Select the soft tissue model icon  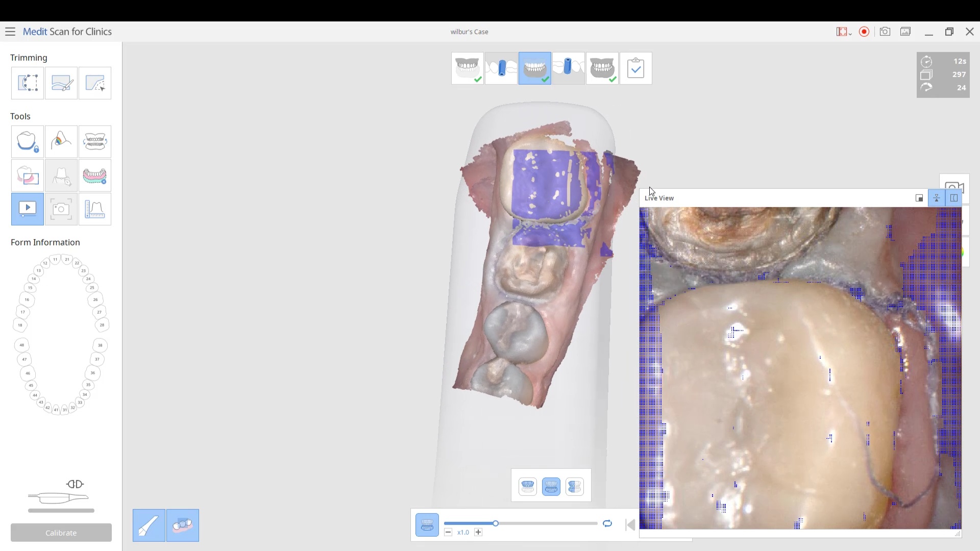183,525
